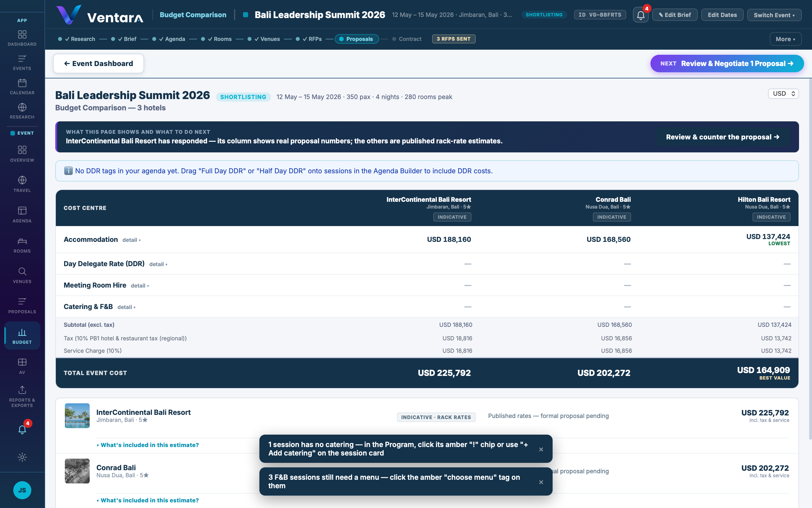The image size is (812, 508).
Task: Dismiss the F&B menu reminder toast
Action: tap(541, 482)
